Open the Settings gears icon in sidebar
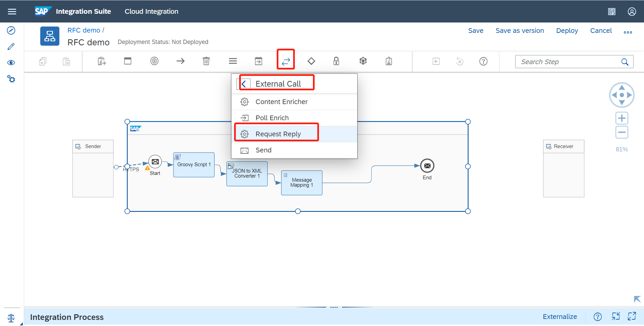 pos(11,79)
